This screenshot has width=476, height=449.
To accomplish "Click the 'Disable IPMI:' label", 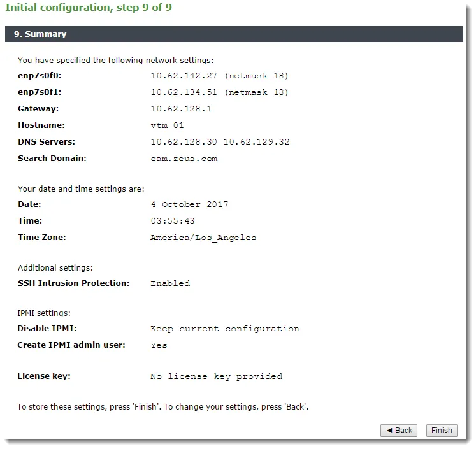I will 47,328.
